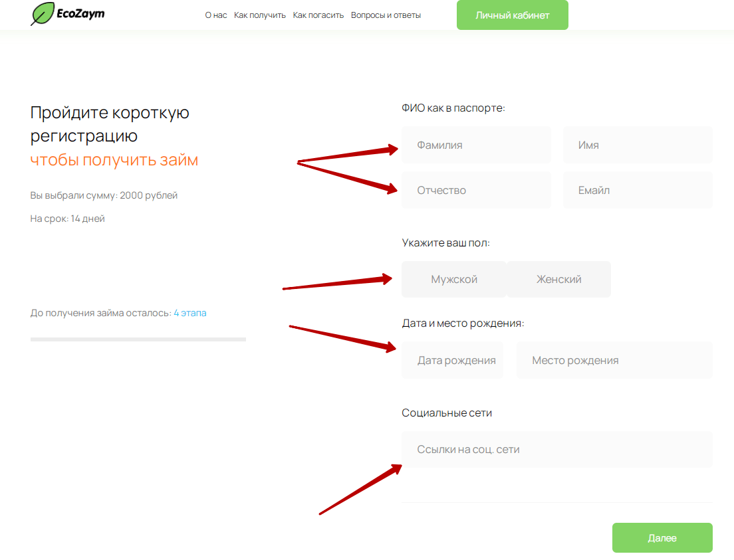Select the Женский gender option
This screenshot has width=734, height=560.
pos(559,280)
